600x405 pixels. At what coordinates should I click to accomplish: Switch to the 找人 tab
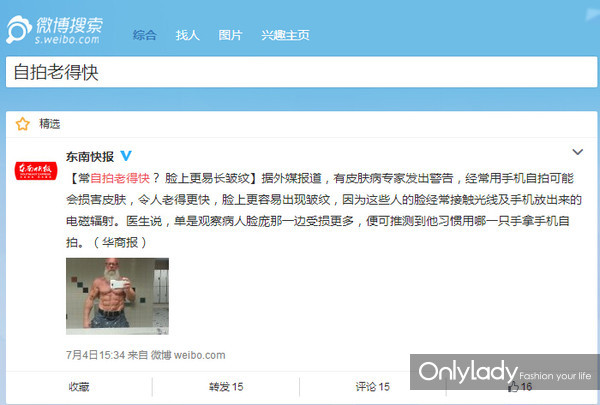tap(188, 35)
